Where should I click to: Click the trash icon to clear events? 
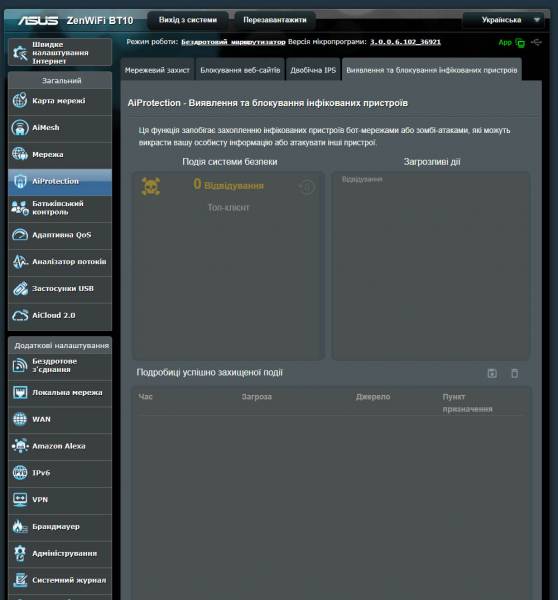tap(515, 373)
